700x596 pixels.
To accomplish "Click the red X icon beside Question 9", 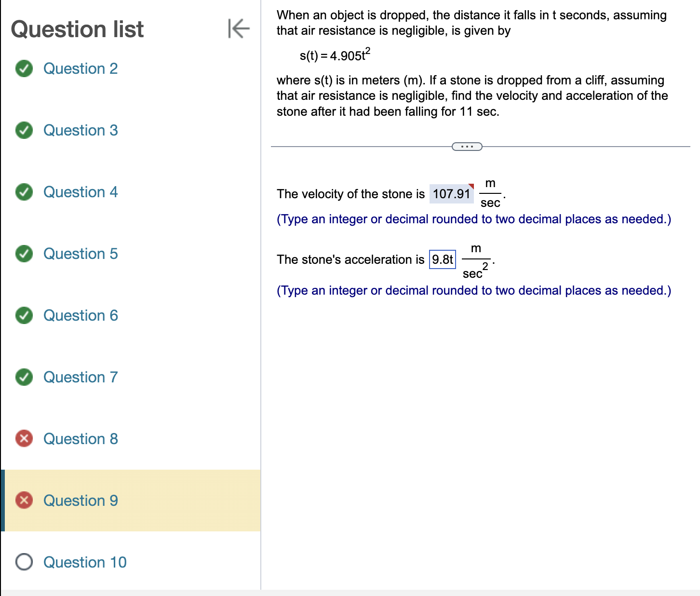I will [24, 501].
